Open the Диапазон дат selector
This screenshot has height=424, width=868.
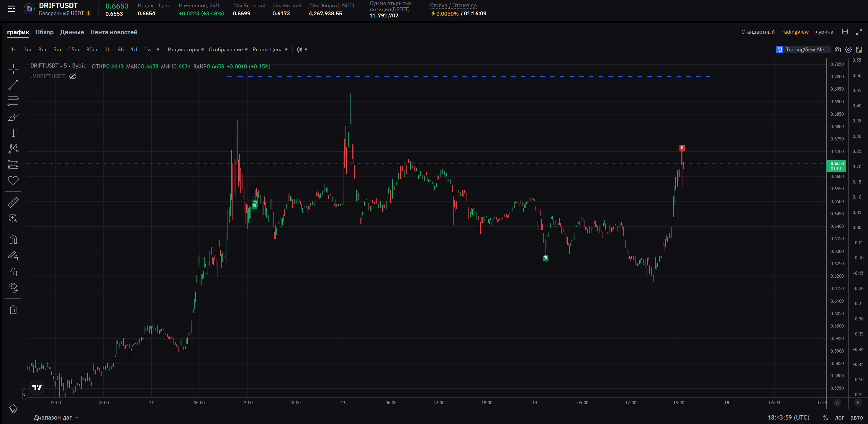point(56,417)
